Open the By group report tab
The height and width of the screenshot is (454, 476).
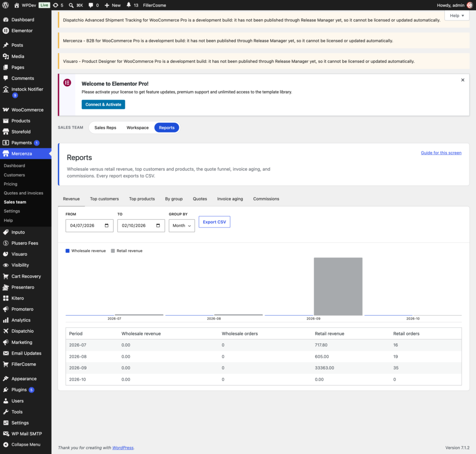pyautogui.click(x=174, y=199)
